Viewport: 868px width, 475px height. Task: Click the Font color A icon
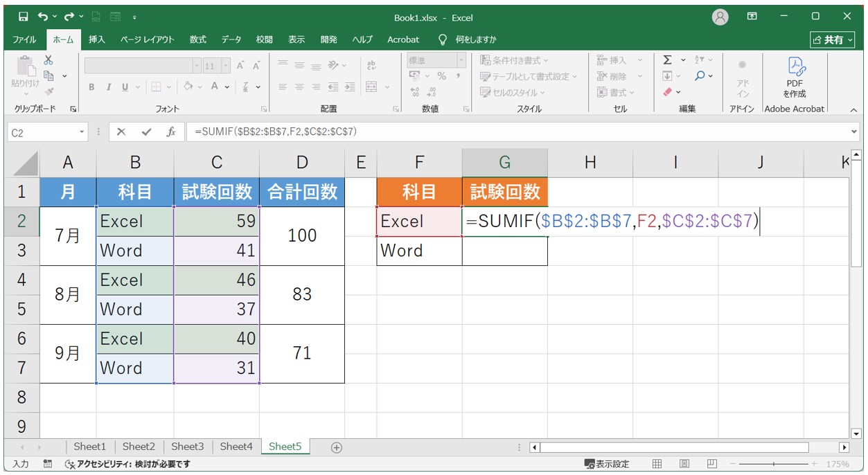point(215,87)
